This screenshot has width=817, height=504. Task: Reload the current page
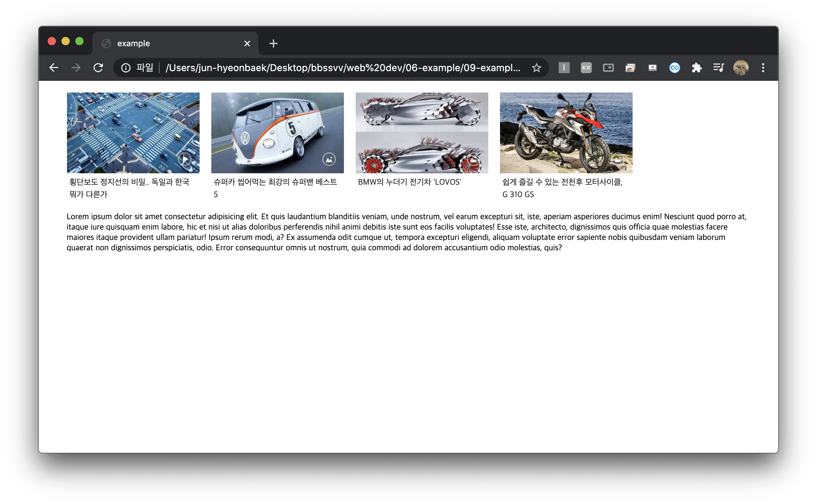click(x=98, y=68)
